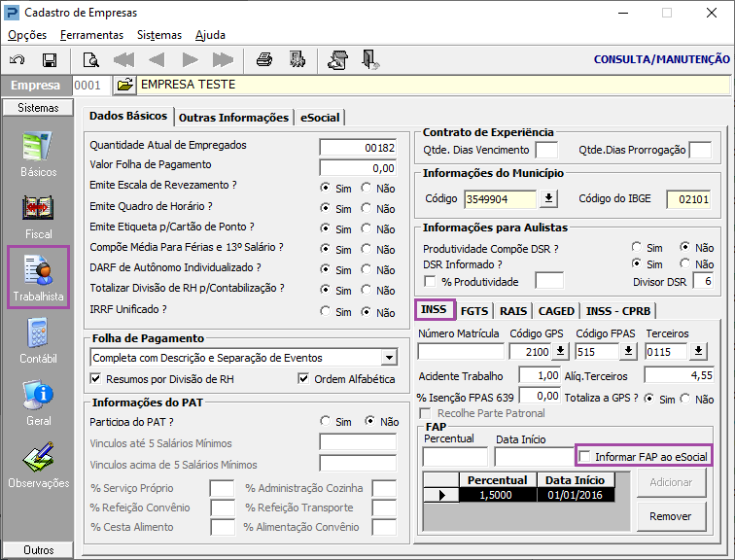
Task: Click the Divisor DSR field
Action: pyautogui.click(x=703, y=281)
